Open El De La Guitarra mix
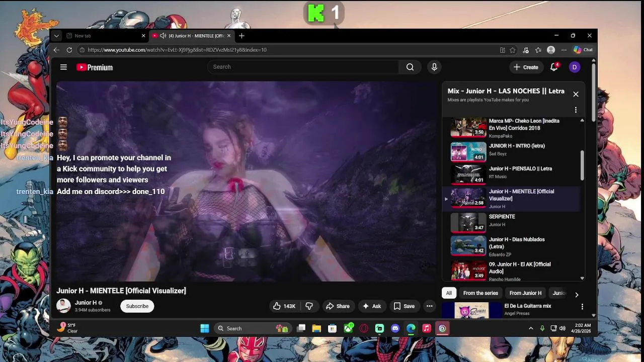The image size is (644, 362). (x=528, y=306)
